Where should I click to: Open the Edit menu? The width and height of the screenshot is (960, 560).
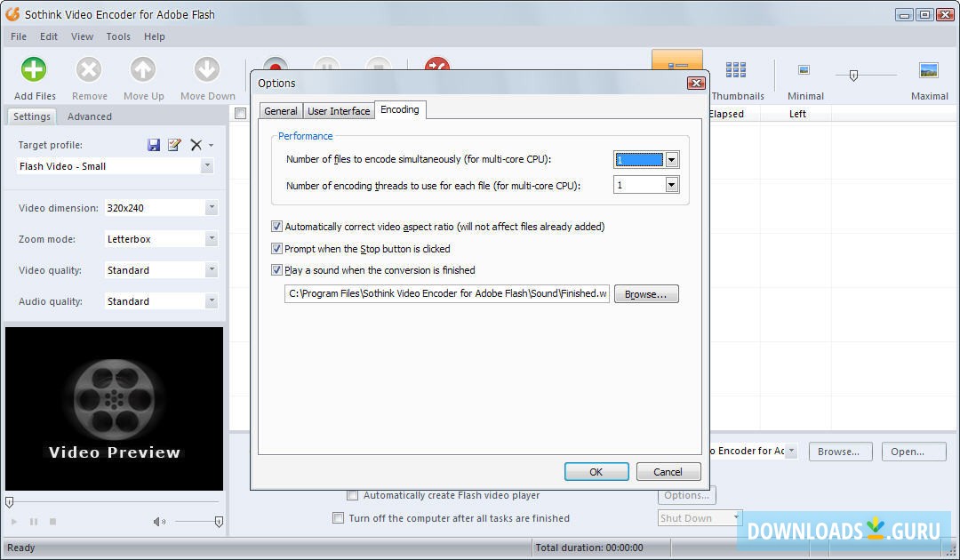[48, 36]
